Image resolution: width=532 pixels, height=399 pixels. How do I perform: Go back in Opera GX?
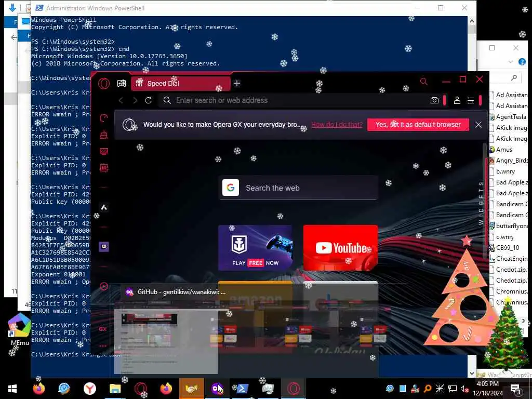[121, 100]
